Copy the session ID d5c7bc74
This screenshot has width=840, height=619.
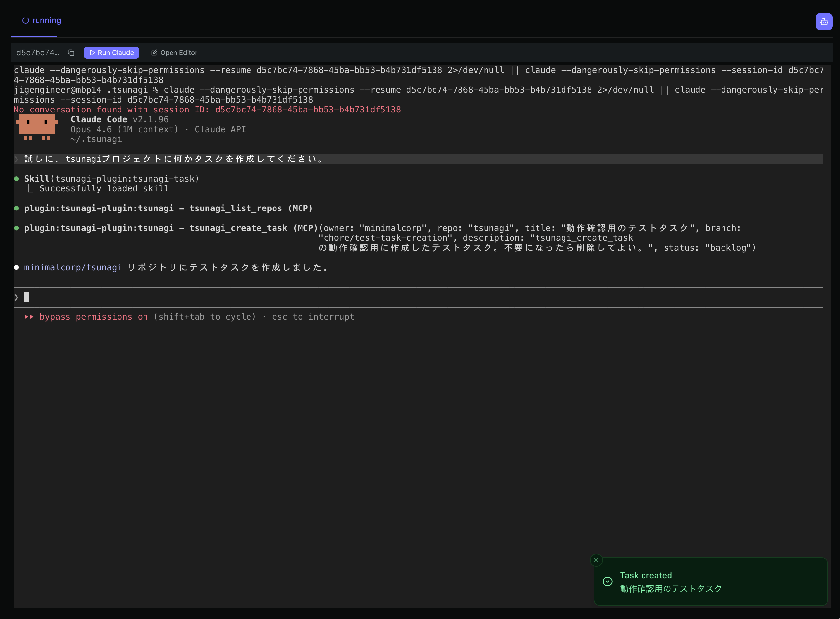click(71, 53)
